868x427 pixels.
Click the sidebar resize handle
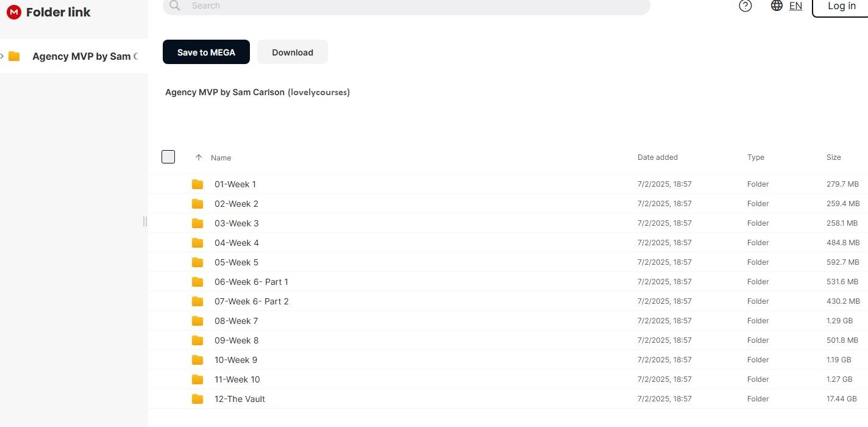point(145,221)
